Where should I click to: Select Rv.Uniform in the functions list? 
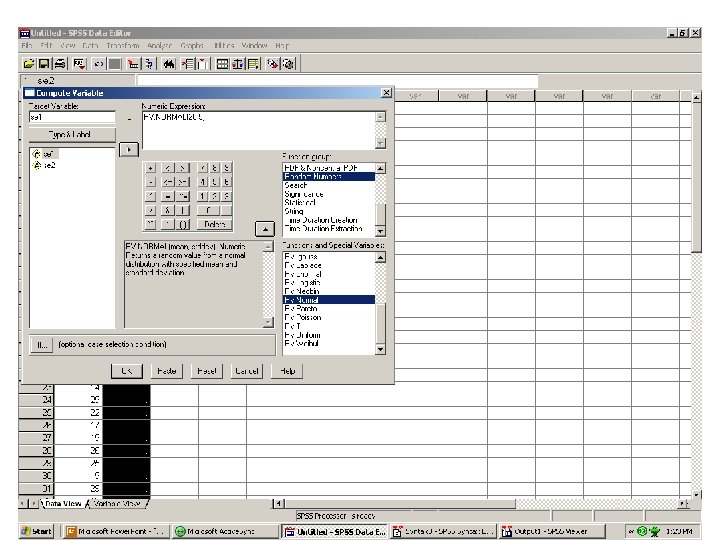(x=329, y=335)
